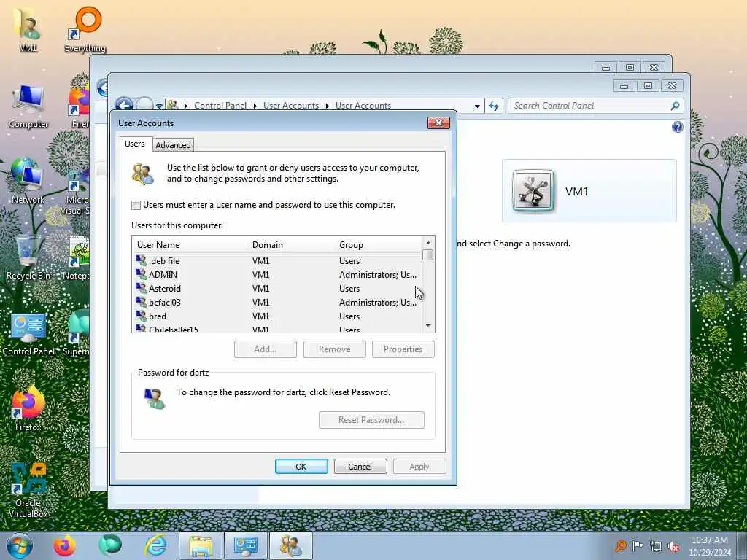Open the Computer desktop icon
The image size is (747, 560).
coord(28,106)
